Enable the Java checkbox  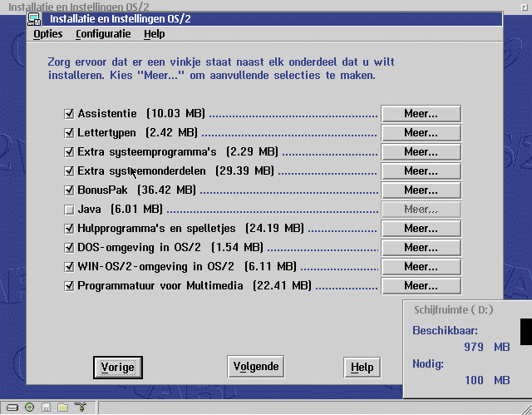pyautogui.click(x=69, y=210)
